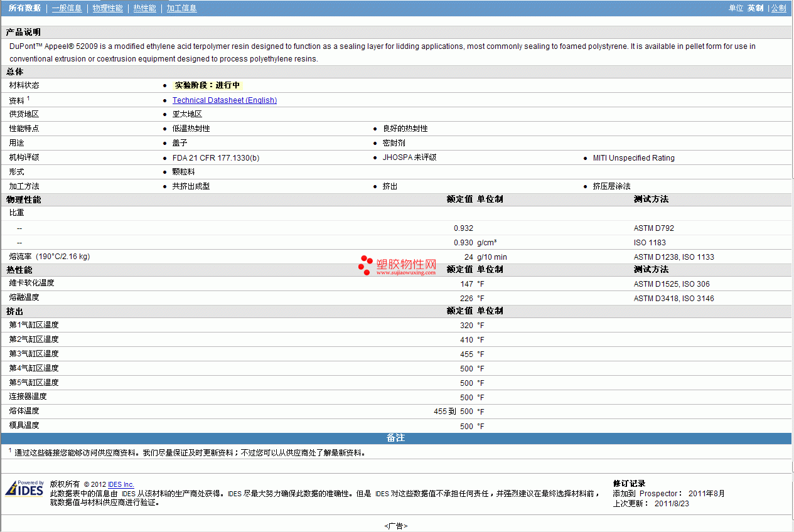Click the 挤出 section heading above cylinder temperatures

15,311
